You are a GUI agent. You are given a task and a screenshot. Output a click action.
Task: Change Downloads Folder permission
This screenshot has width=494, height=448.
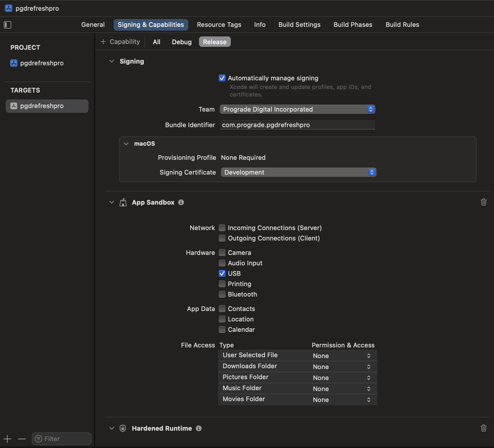(342, 367)
